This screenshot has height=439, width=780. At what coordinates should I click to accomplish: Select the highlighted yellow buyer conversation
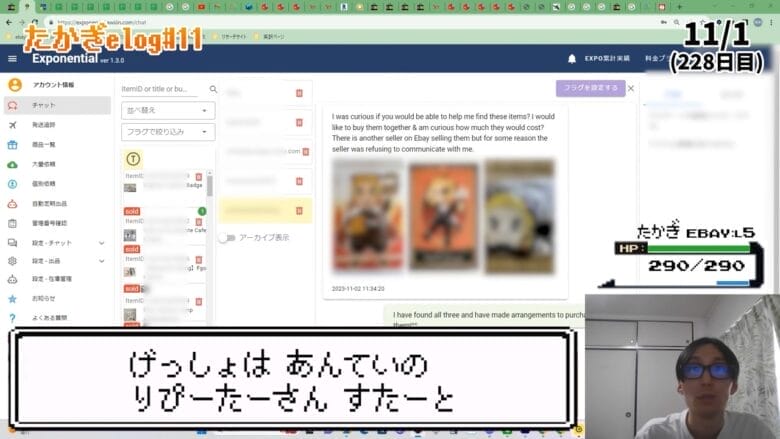(266, 211)
